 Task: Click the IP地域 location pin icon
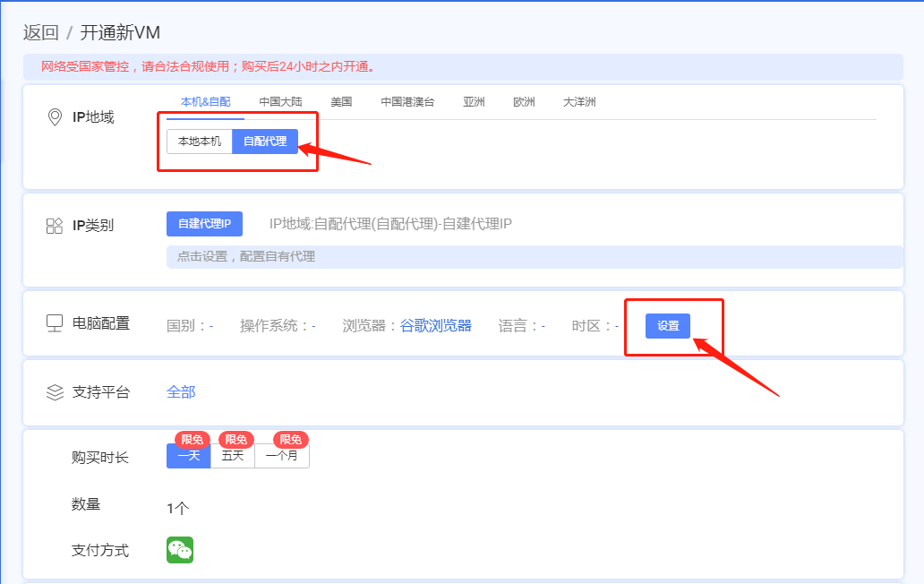55,117
